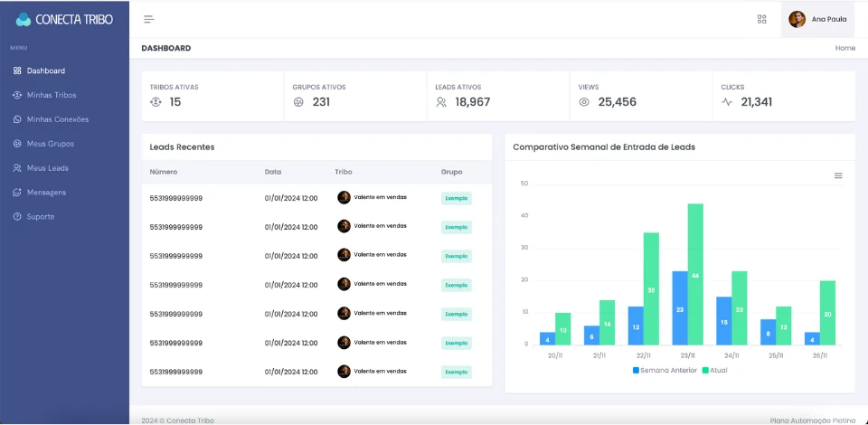Click the Conecta Tribo logo
Image resolution: width=868 pixels, height=425 pixels.
point(64,19)
